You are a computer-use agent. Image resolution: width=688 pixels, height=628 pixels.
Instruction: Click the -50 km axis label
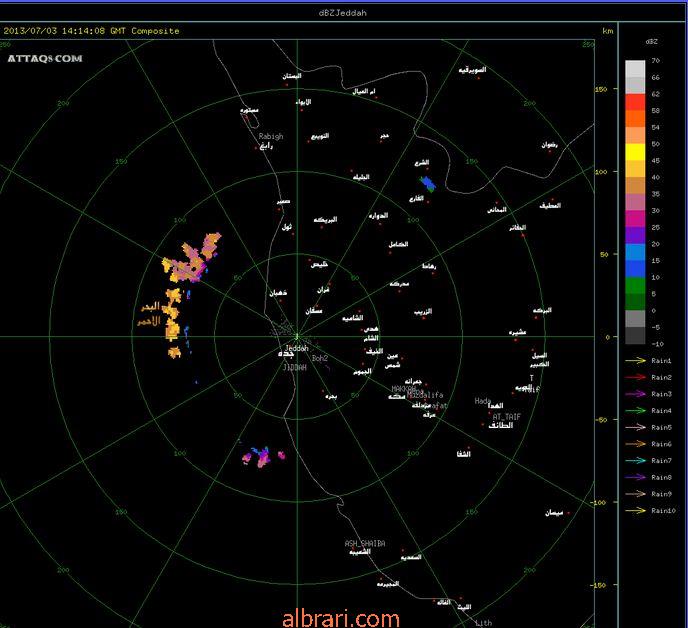click(x=601, y=420)
